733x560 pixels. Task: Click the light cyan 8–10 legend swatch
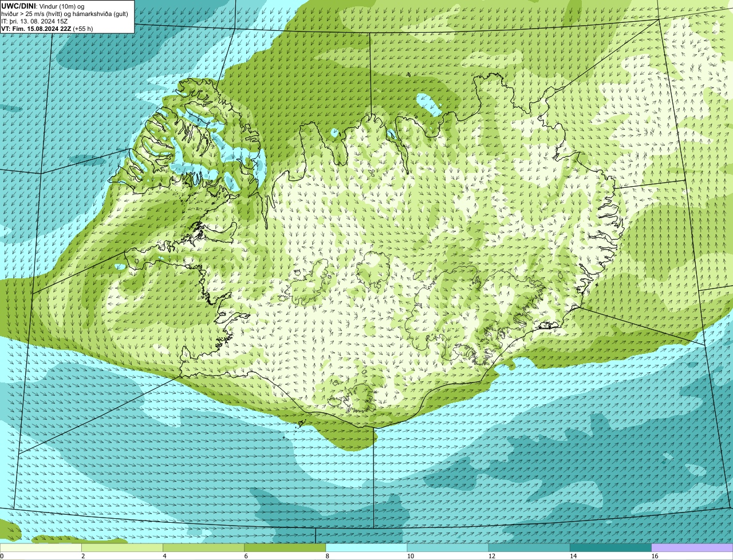(366, 547)
